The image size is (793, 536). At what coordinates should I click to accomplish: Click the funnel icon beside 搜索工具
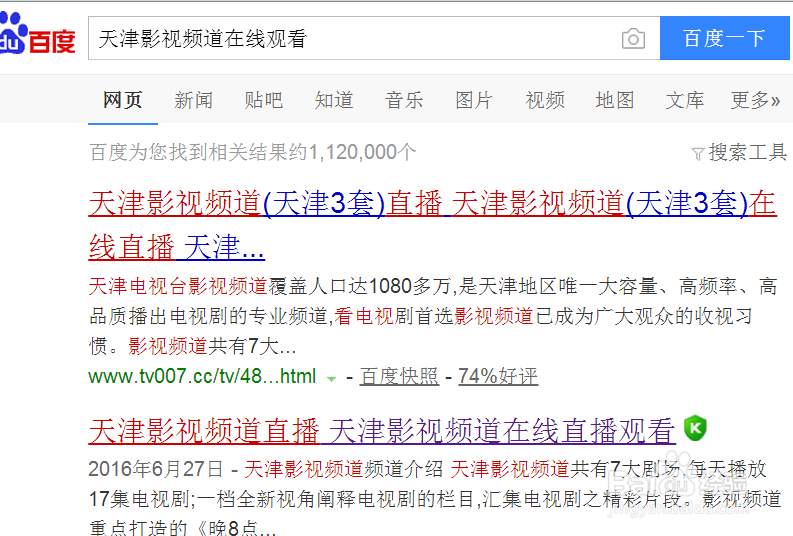(x=698, y=153)
